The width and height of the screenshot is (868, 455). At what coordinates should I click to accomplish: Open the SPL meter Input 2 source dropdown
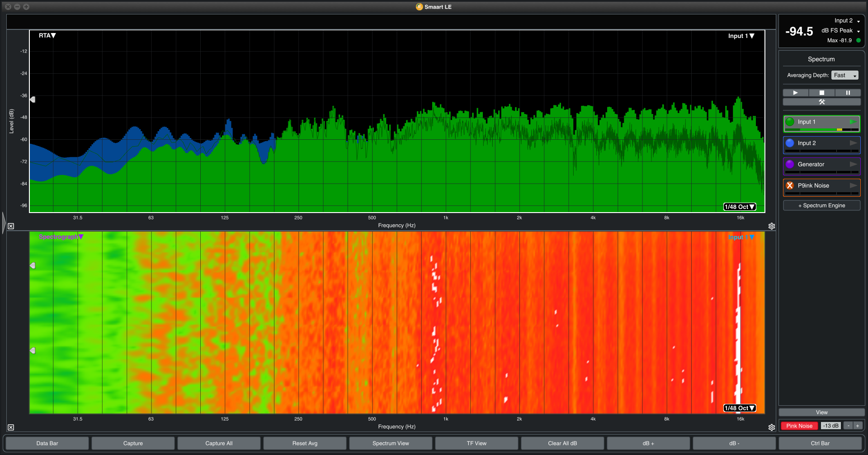coord(847,21)
